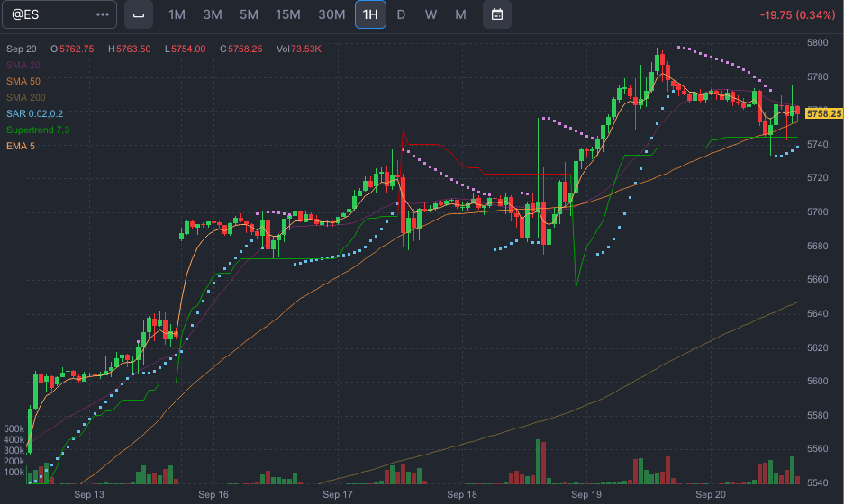The height and width of the screenshot is (504, 844).
Task: Click the bracket icon left of 1M
Action: click(138, 15)
